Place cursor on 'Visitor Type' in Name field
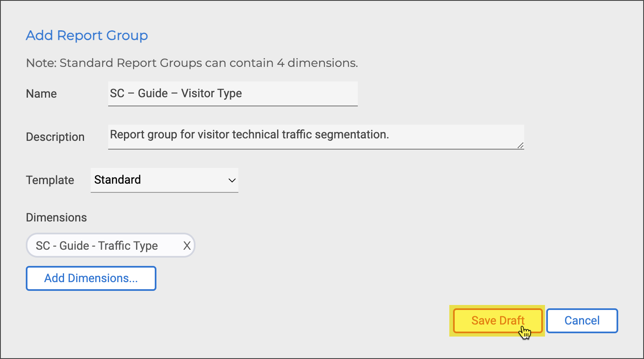This screenshot has width=644, height=359. tap(211, 93)
